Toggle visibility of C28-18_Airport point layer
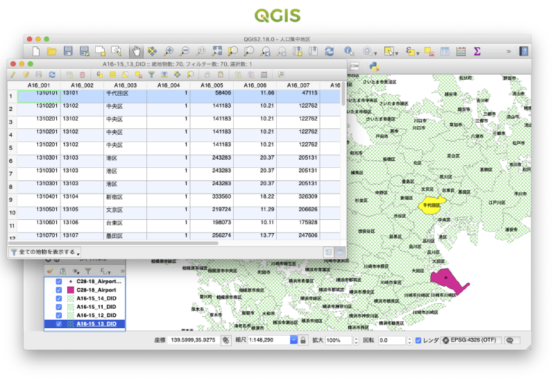 tap(59, 282)
